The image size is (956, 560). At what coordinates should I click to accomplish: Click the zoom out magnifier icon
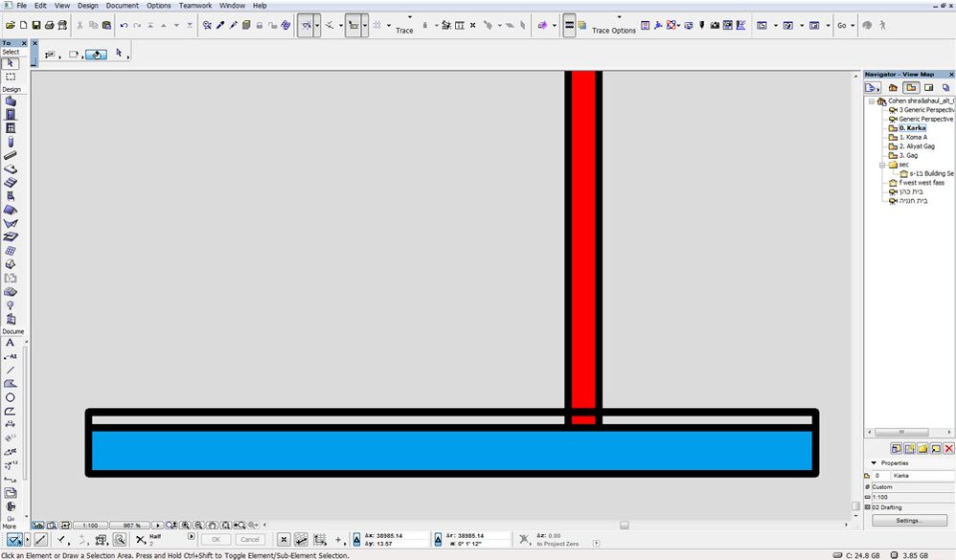point(198,525)
